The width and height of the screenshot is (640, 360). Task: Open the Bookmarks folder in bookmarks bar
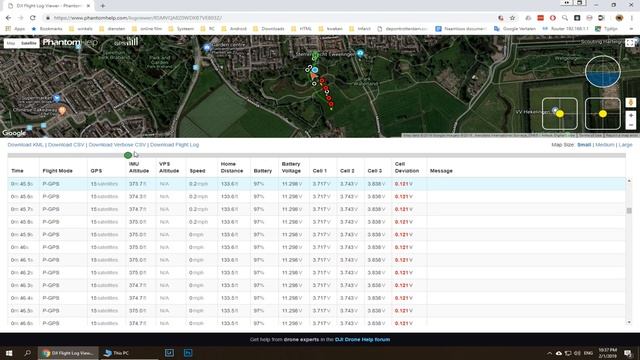click(x=47, y=29)
